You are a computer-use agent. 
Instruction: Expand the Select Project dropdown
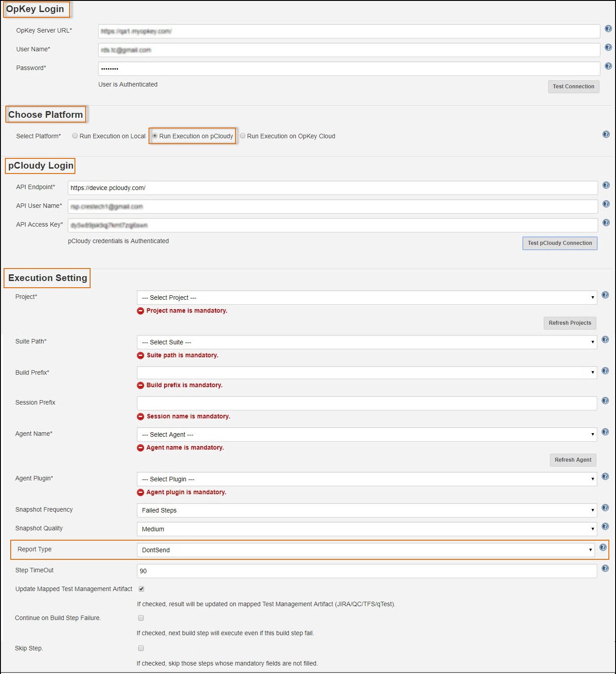pos(366,298)
